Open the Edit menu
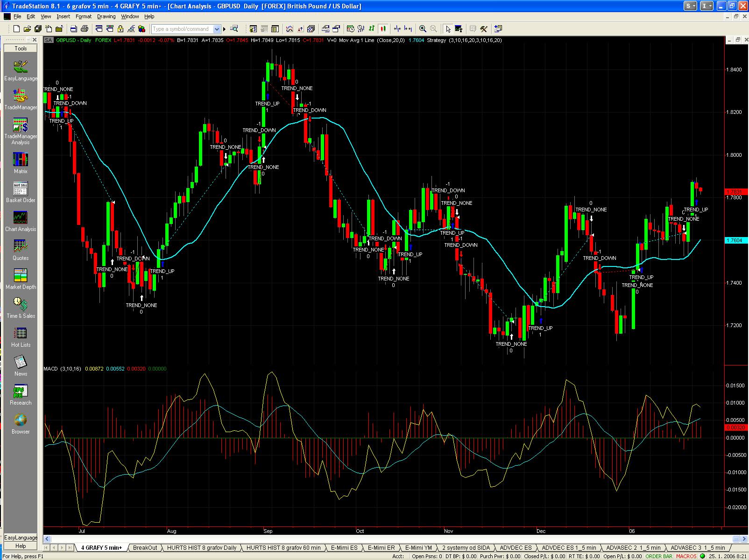Image resolution: width=749 pixels, height=560 pixels. 31,16
